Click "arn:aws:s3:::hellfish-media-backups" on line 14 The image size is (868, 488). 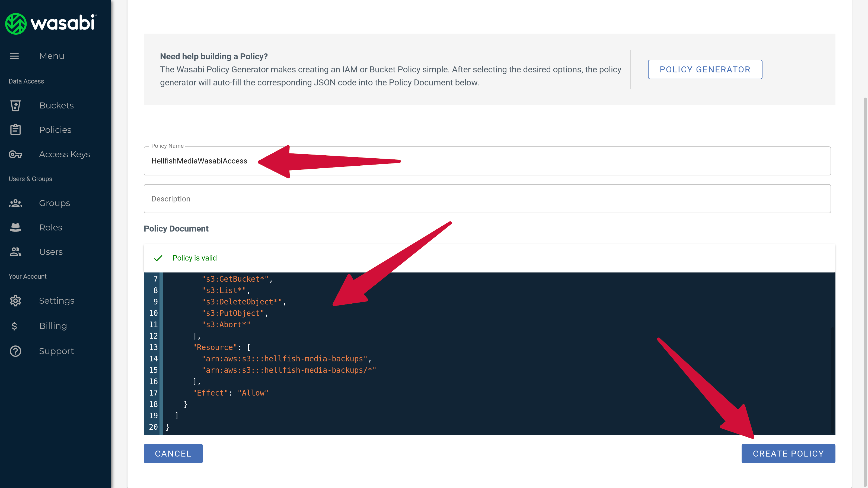point(284,359)
